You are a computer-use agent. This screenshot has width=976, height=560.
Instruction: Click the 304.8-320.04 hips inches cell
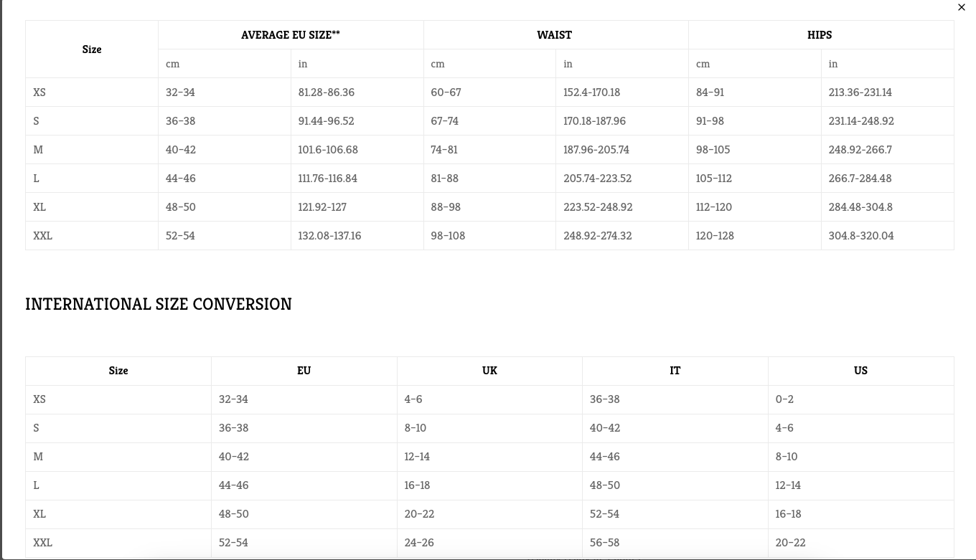pos(861,236)
